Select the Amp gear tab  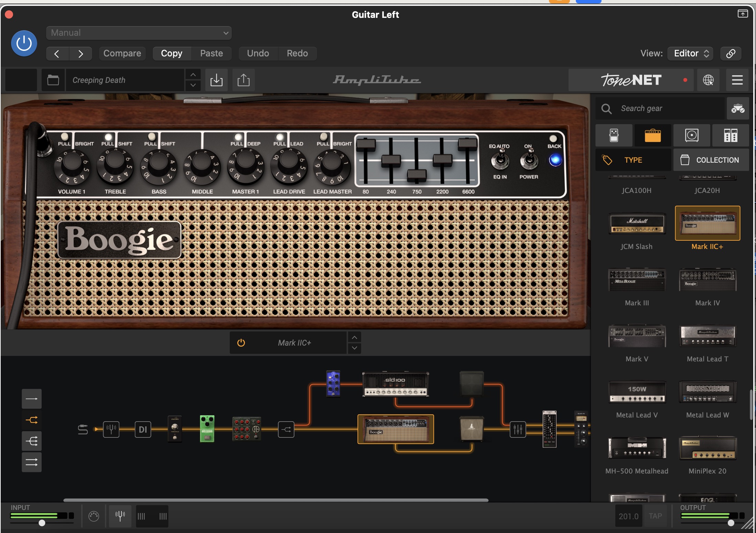pyautogui.click(x=652, y=135)
